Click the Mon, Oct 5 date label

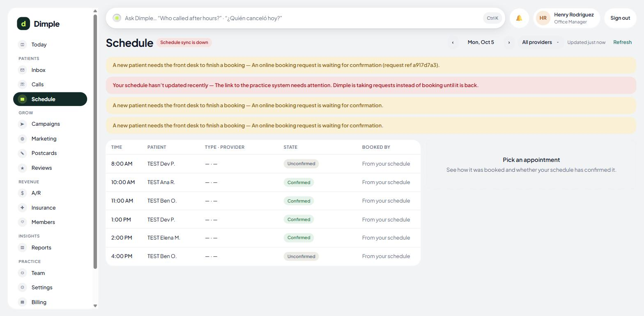click(481, 42)
